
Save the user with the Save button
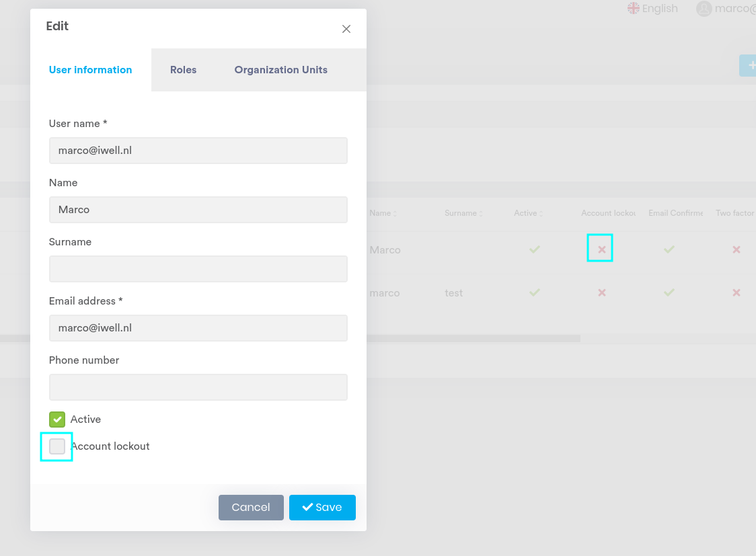(x=322, y=507)
